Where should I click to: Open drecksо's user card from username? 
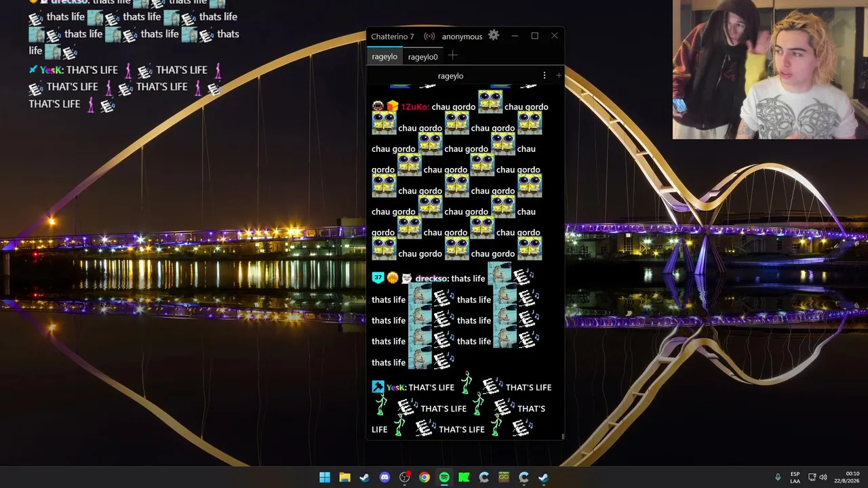(x=431, y=279)
